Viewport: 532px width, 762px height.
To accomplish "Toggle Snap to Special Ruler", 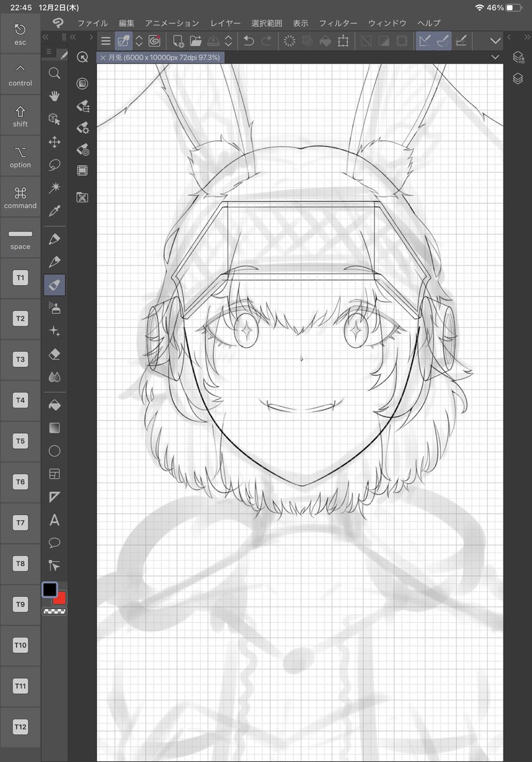I will (443, 41).
